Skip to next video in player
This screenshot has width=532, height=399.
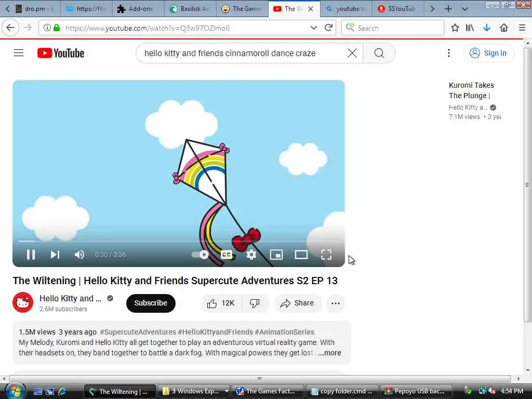click(55, 255)
